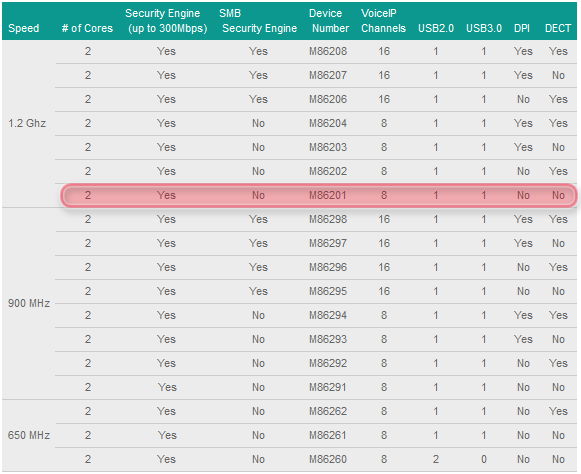This screenshot has width=581, height=474.
Task: Click the Device Number column header
Action: [329, 21]
